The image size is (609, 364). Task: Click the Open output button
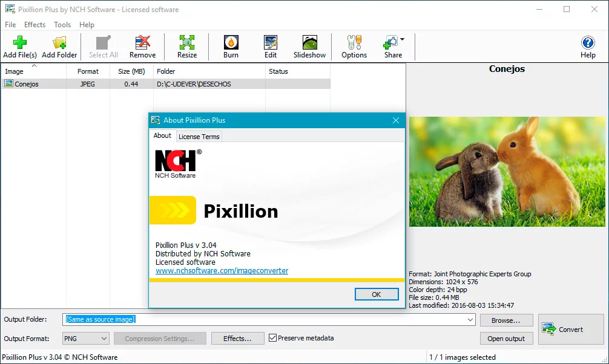506,339
